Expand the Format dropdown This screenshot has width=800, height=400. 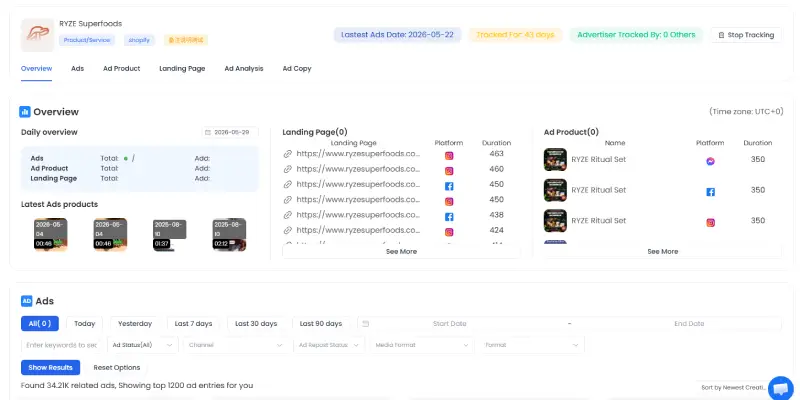click(x=532, y=345)
